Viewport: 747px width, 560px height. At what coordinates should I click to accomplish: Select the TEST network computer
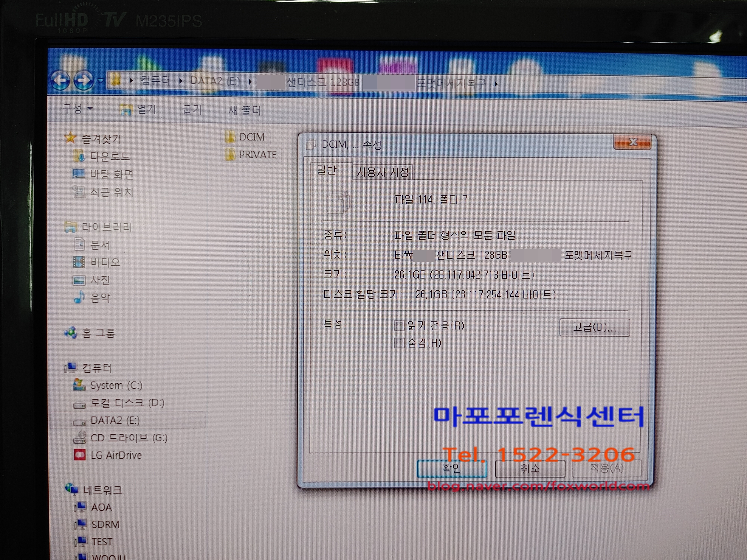tap(102, 542)
